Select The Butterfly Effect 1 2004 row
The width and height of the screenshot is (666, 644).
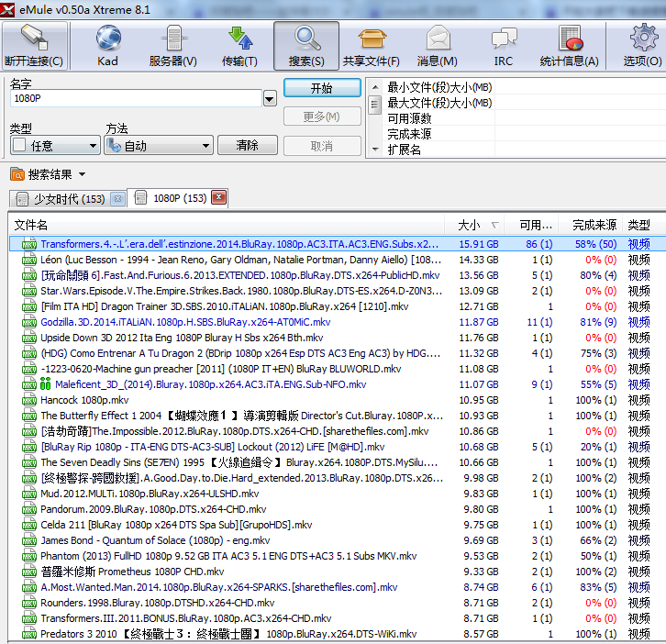pyautogui.click(x=338, y=416)
